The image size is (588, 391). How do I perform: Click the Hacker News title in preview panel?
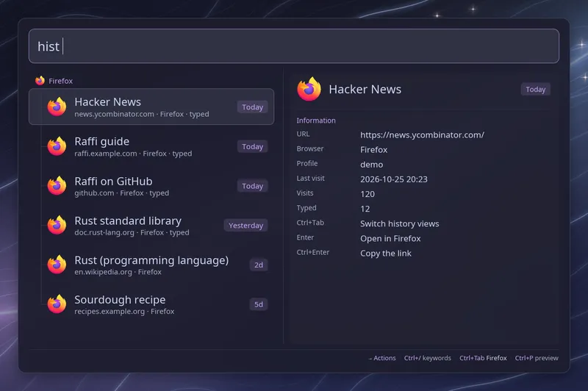tap(365, 89)
